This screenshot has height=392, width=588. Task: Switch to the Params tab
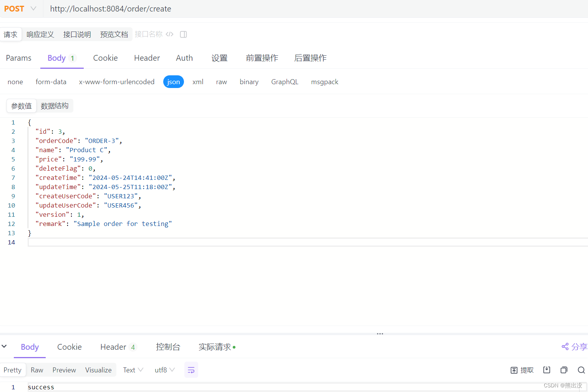pyautogui.click(x=18, y=58)
